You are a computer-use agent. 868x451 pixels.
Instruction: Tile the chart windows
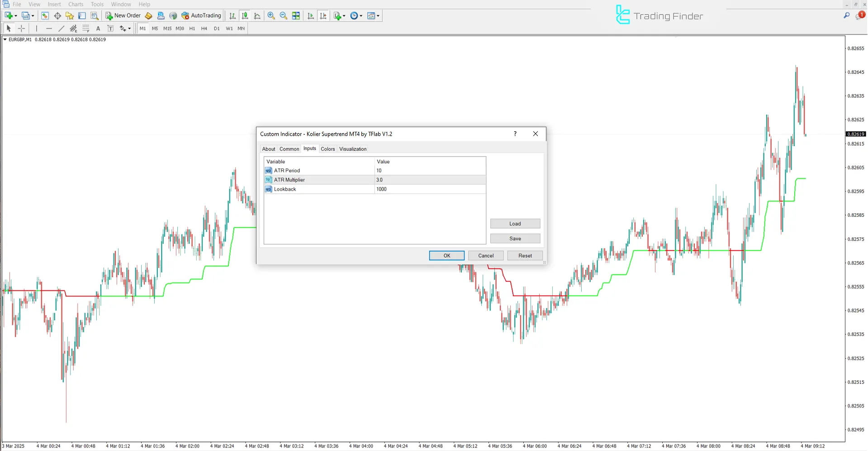click(296, 15)
